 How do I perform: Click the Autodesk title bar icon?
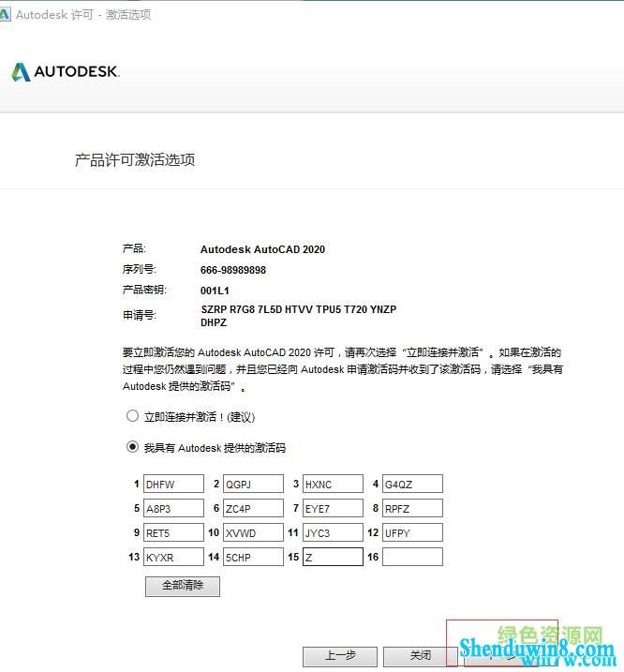(5, 15)
